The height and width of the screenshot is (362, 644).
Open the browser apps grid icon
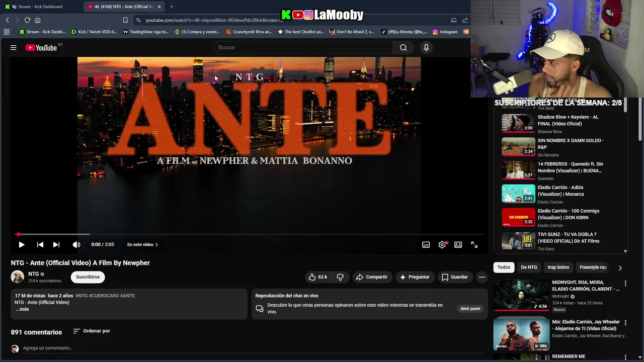[x=7, y=32]
